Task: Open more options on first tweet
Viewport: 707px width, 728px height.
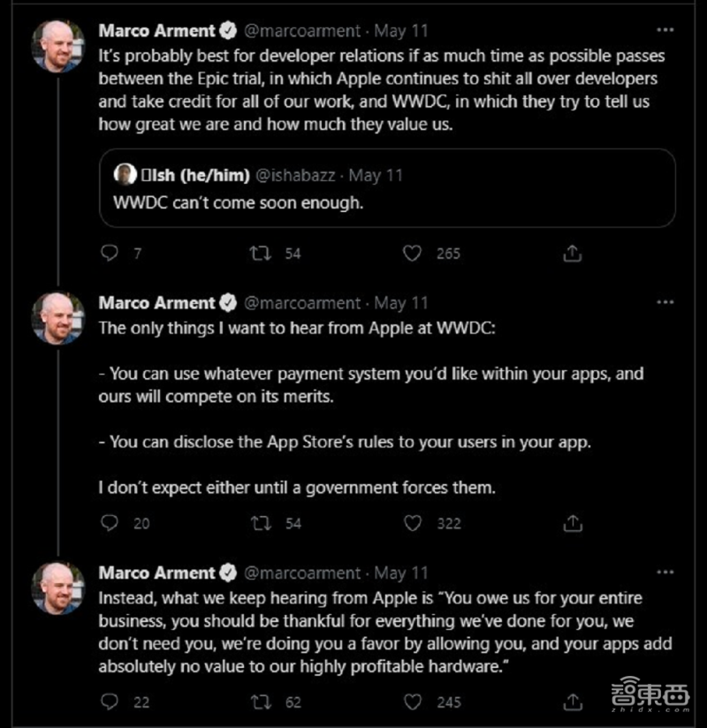Action: coord(665,31)
